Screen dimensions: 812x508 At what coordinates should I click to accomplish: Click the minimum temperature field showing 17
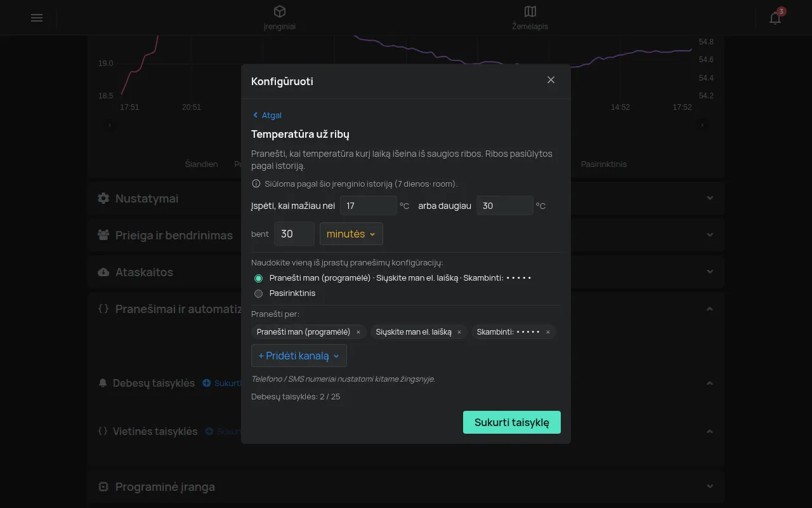coord(369,206)
